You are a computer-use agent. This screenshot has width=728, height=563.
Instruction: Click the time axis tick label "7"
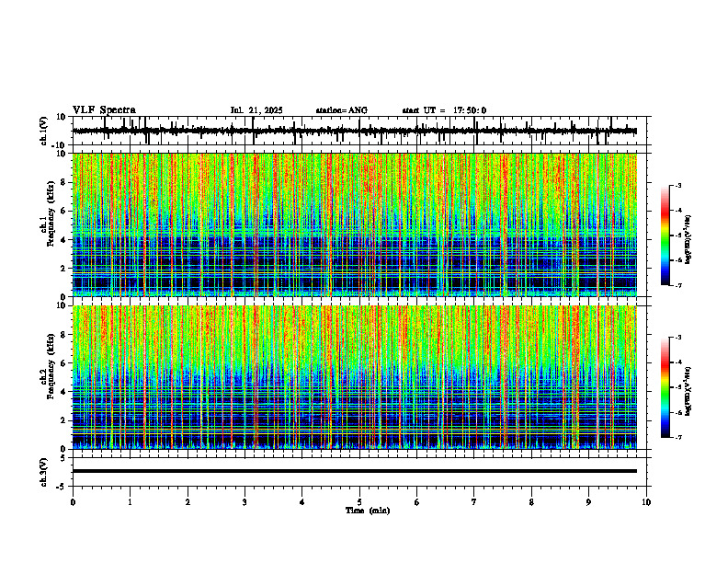click(x=474, y=502)
